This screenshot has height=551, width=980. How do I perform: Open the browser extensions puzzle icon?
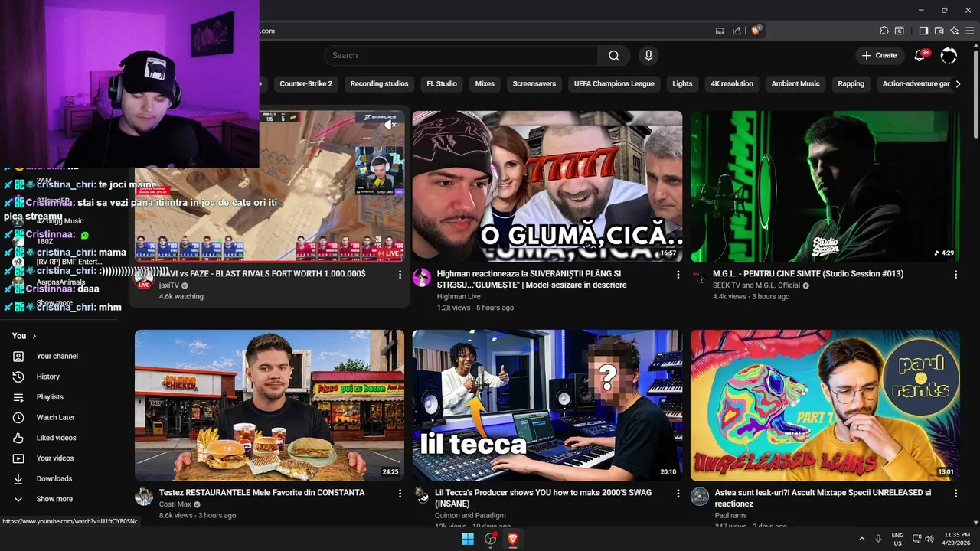pyautogui.click(x=884, y=31)
